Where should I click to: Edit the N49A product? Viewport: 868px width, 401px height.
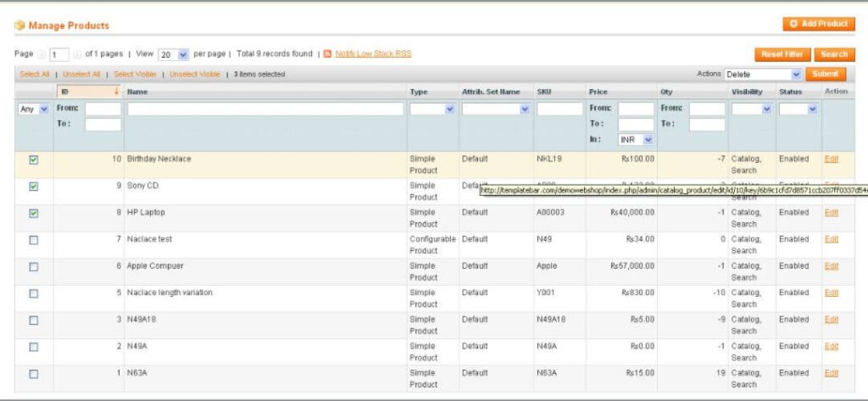pyautogui.click(x=831, y=346)
